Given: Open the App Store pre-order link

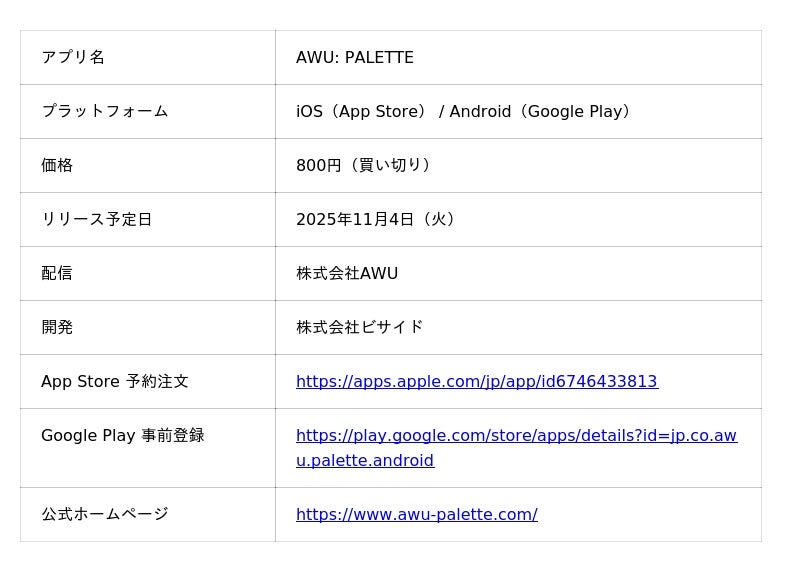Looking at the screenshot, I should [476, 381].
